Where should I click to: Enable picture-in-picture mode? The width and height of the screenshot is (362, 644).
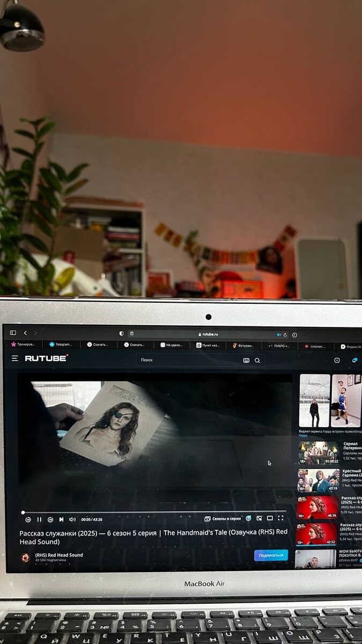point(259,518)
